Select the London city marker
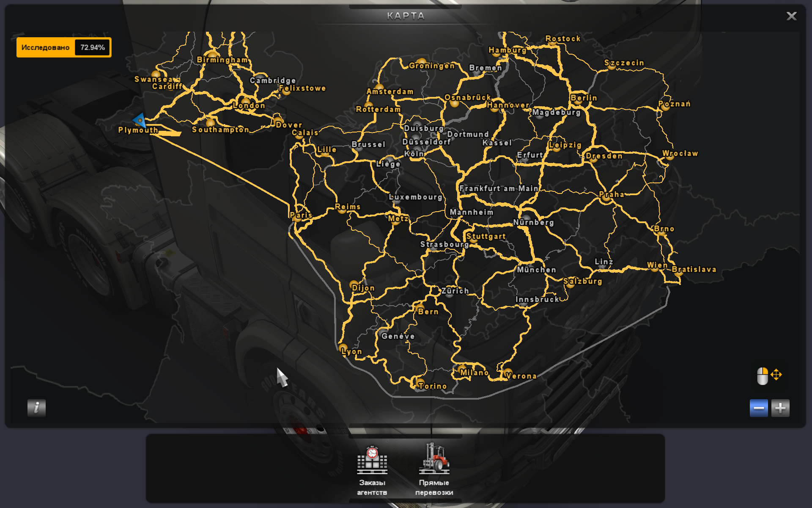The width and height of the screenshot is (812, 508). [x=246, y=102]
